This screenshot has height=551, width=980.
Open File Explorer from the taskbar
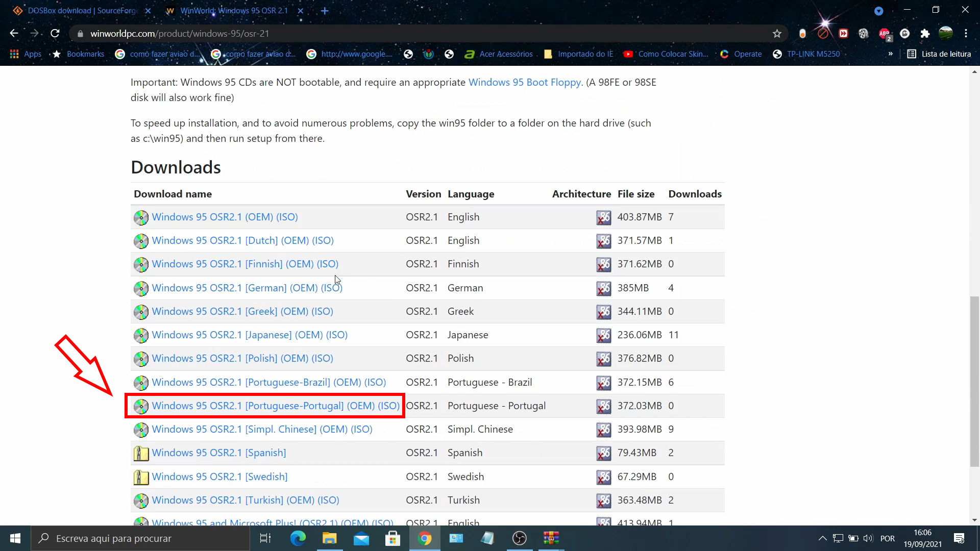pos(329,538)
